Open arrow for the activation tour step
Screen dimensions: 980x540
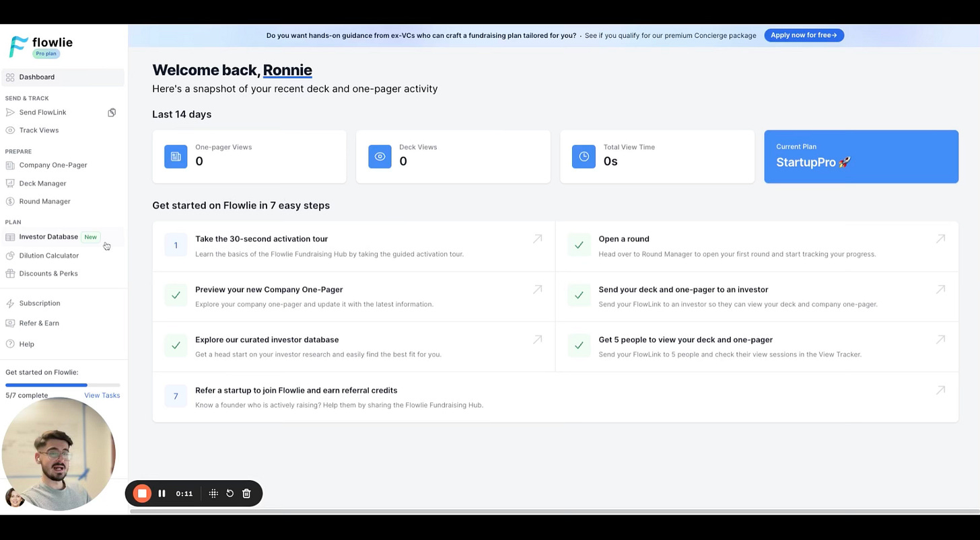point(537,239)
